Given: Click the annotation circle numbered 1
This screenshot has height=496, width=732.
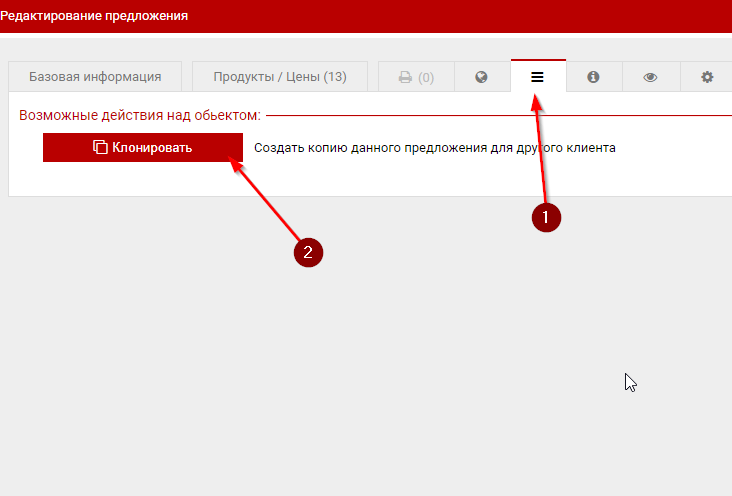Looking at the screenshot, I should 545,216.
